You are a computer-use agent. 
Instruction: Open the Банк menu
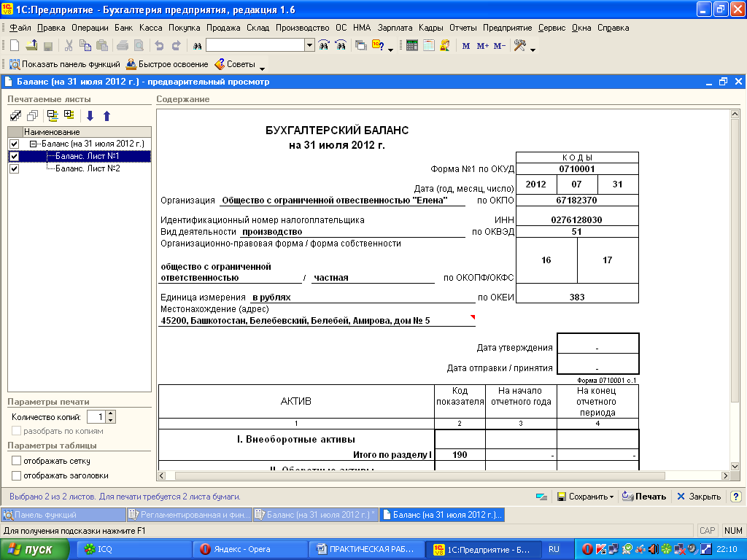click(x=123, y=28)
